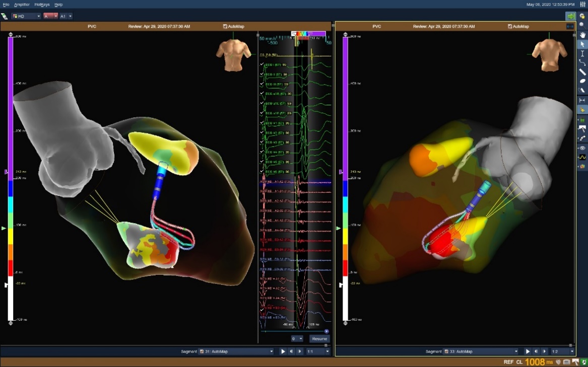This screenshot has width=588, height=367.
Task: Open the HotKeys menu
Action: pyautogui.click(x=42, y=5)
